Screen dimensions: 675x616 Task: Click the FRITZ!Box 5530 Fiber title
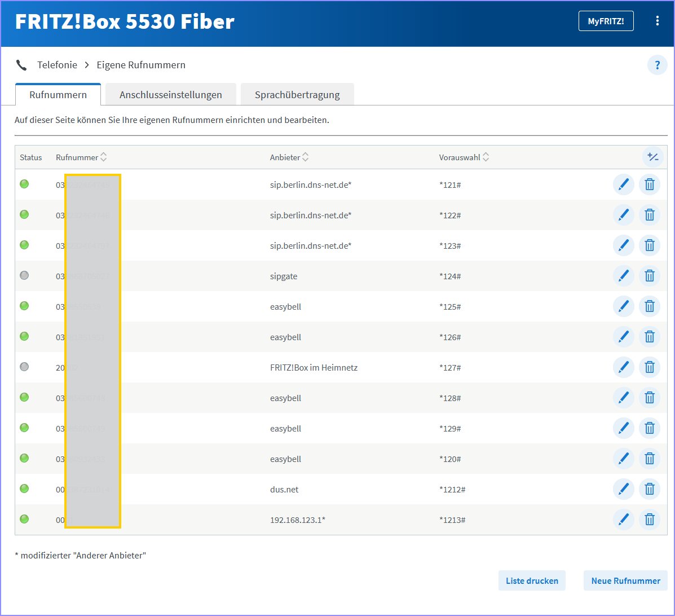tap(125, 21)
